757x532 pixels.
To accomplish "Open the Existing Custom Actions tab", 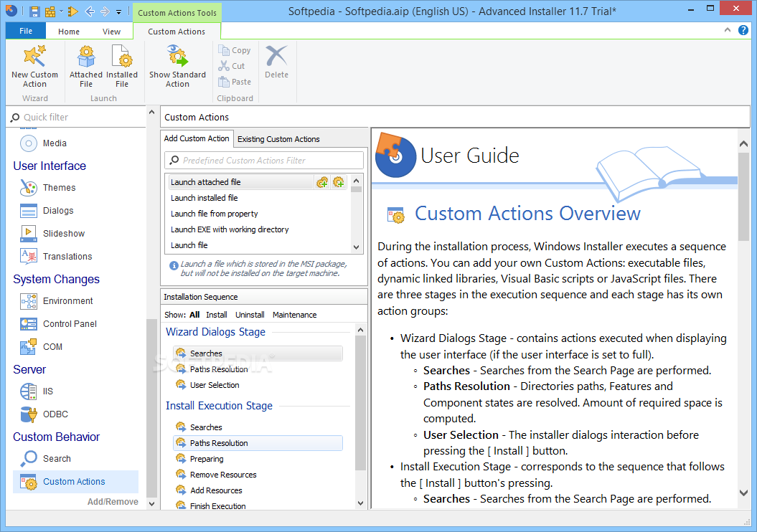I will click(278, 139).
